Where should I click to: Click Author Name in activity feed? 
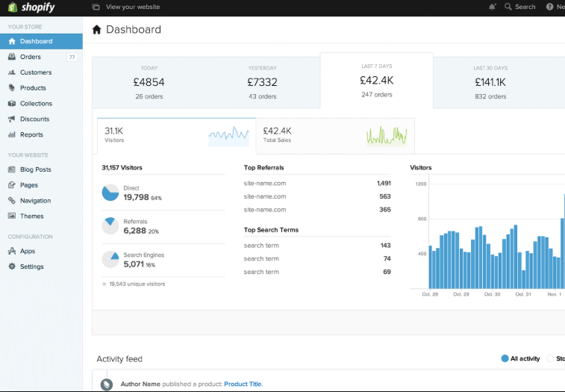point(140,384)
